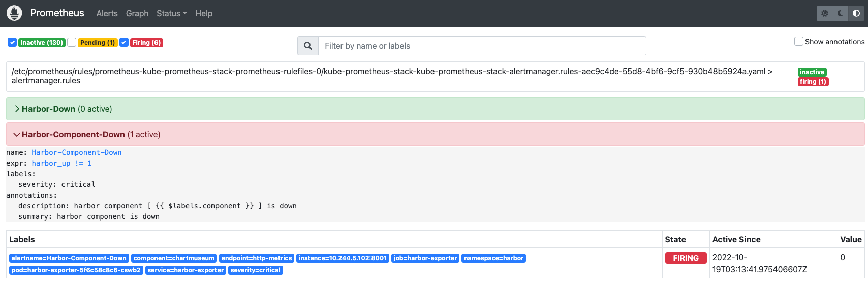Click the severity=critical label badge

click(255, 270)
